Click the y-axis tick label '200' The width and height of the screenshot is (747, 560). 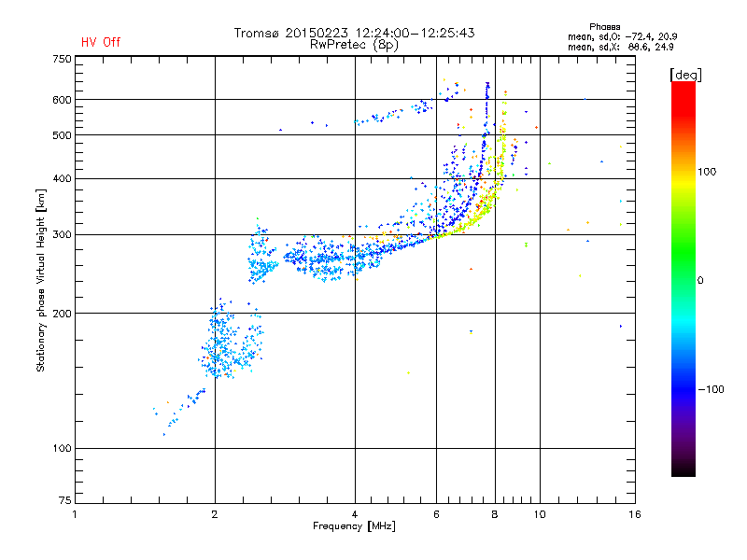tap(62, 314)
